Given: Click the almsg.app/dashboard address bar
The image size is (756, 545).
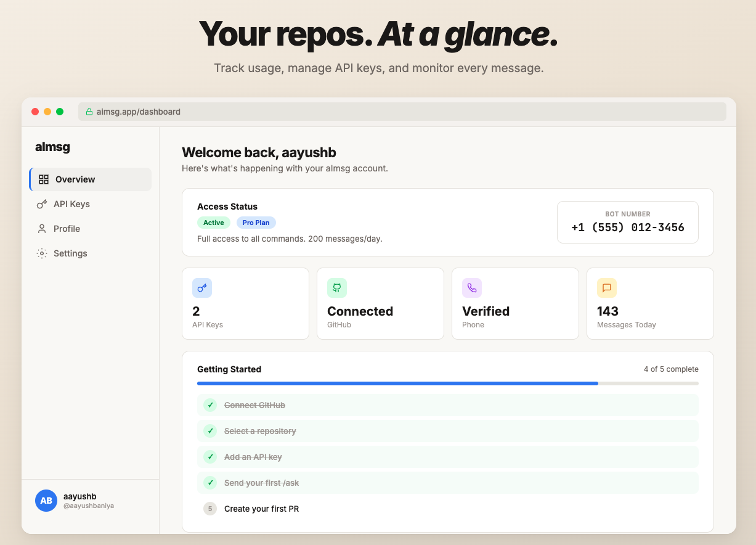Looking at the screenshot, I should pos(402,112).
